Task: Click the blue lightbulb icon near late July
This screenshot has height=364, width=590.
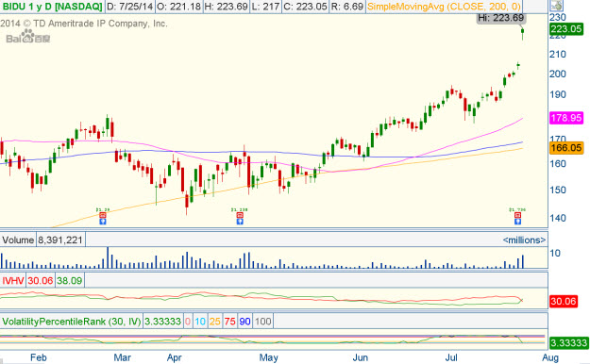Action: pyautogui.click(x=517, y=222)
